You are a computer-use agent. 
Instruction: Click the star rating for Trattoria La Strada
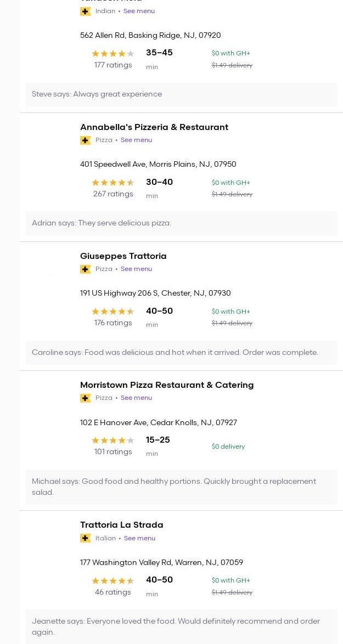point(113,581)
